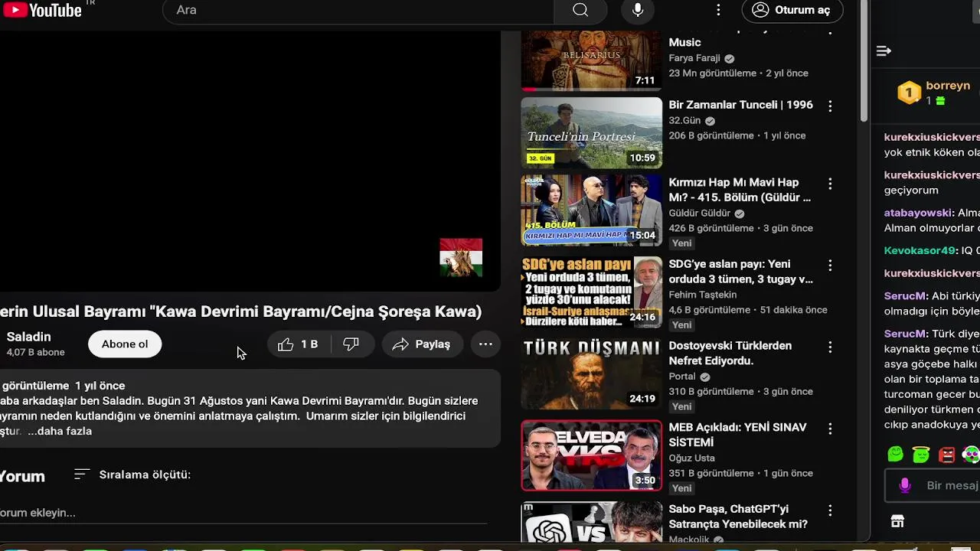Open title Sabo Paşa, ChatGPT'yi Satrançta Yenebilecek mi?
This screenshot has width=980, height=551.
[x=738, y=517]
